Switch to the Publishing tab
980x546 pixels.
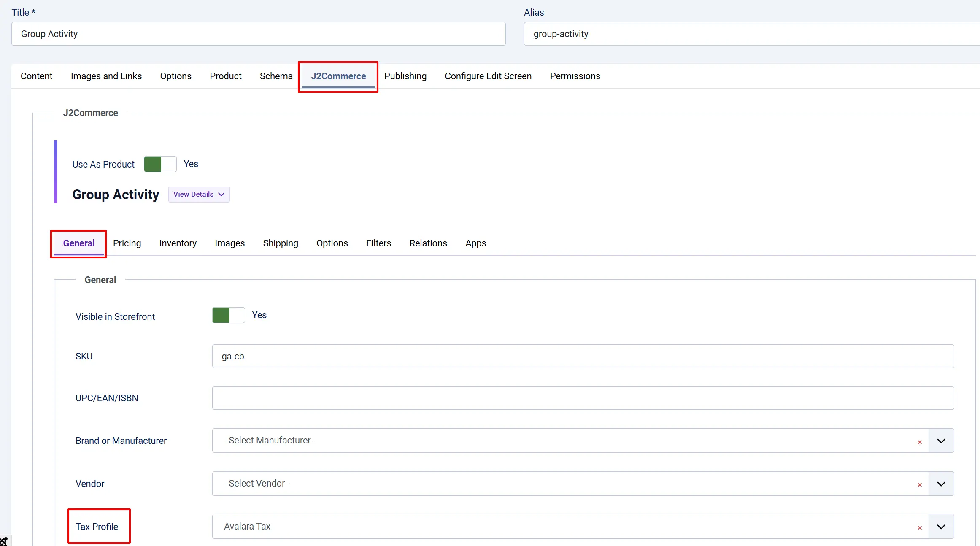[x=405, y=76]
